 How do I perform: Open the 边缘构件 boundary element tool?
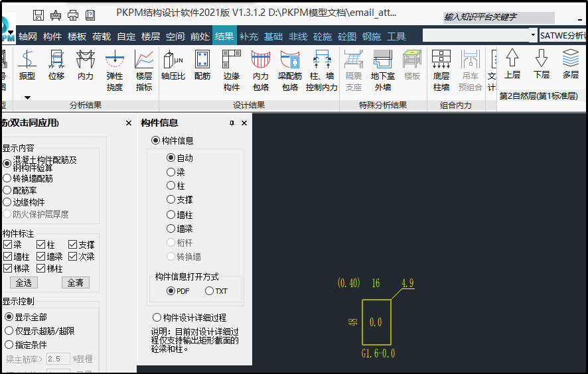232,71
